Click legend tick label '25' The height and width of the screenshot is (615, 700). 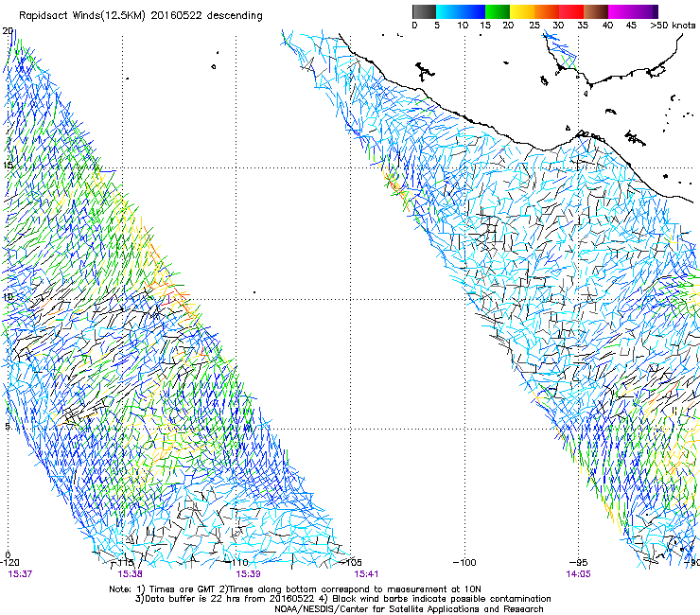[534, 26]
